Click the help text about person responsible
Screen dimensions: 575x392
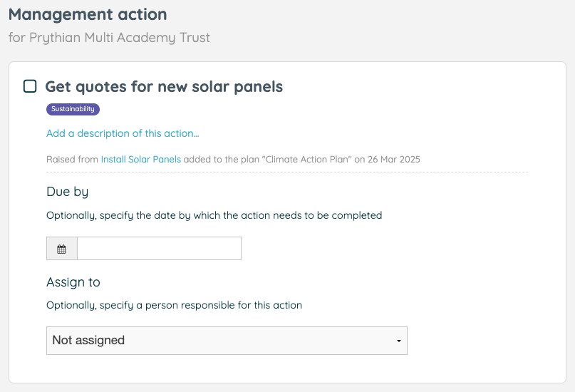[174, 305]
